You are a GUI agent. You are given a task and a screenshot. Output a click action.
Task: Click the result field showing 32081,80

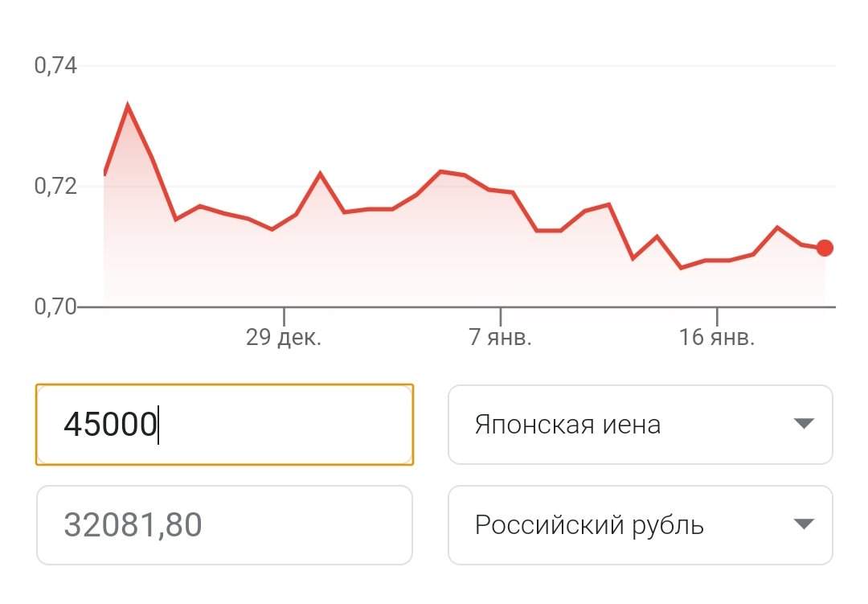click(224, 525)
